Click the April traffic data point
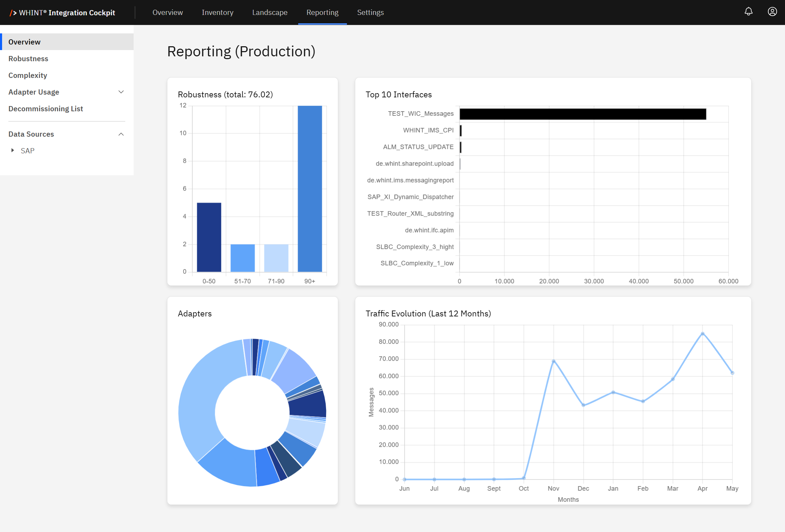This screenshot has height=532, width=785. (703, 334)
